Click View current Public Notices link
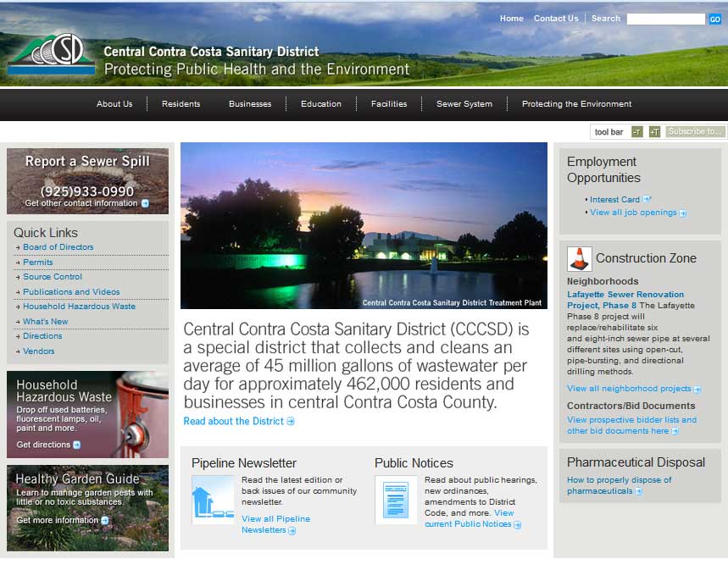Viewport: 728px width, 564px height. pos(469,518)
